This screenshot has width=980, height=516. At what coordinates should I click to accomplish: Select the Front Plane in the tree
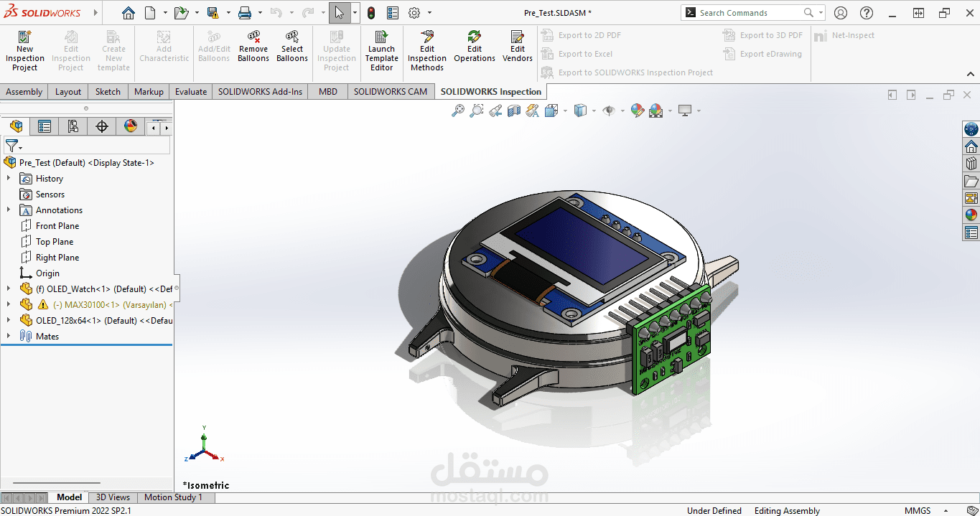[x=57, y=225]
